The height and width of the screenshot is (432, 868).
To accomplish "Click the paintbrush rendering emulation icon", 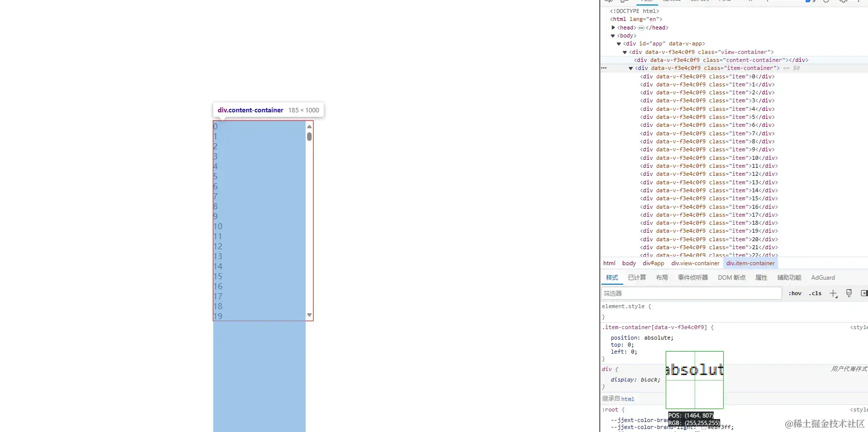I will pyautogui.click(x=849, y=293).
